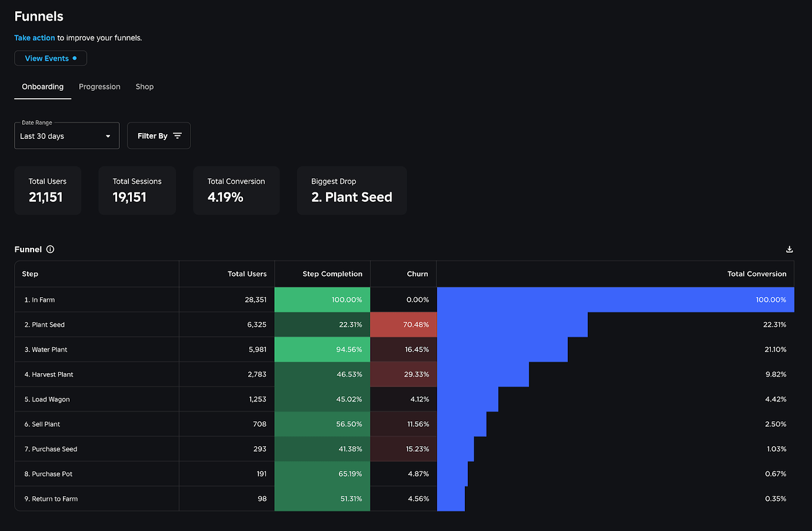812x531 pixels.
Task: Click the green 100.00% Step Completion cell
Action: point(322,300)
